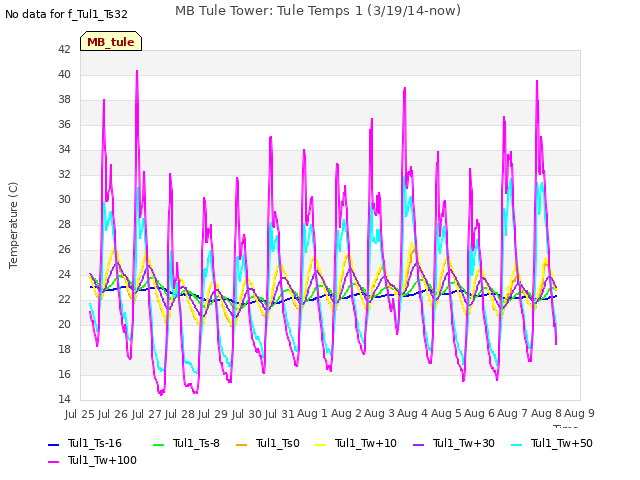This screenshot has height=480, width=640.
Task: Click the 32 y-axis tick label
Action: 64,174
